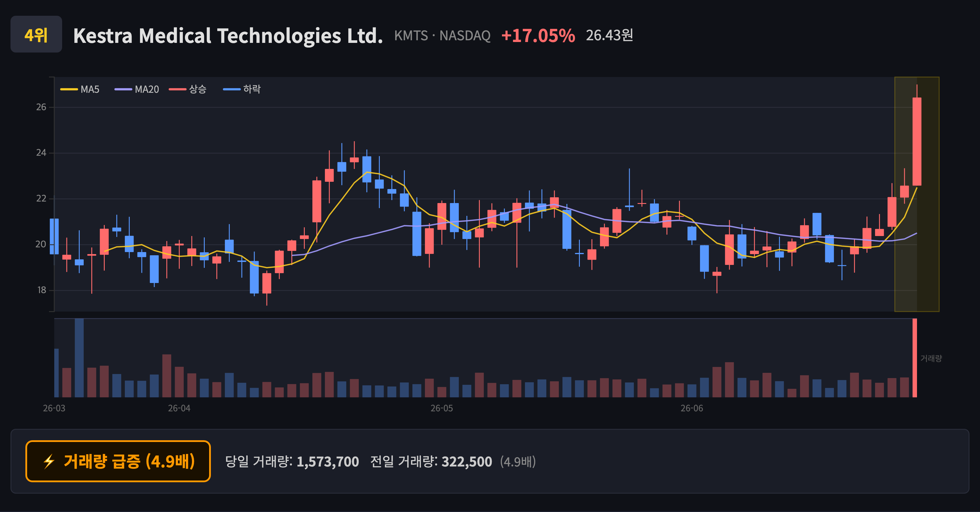This screenshot has width=980, height=512.
Task: Click the yellow MA5 legend line swatch
Action: click(x=69, y=89)
